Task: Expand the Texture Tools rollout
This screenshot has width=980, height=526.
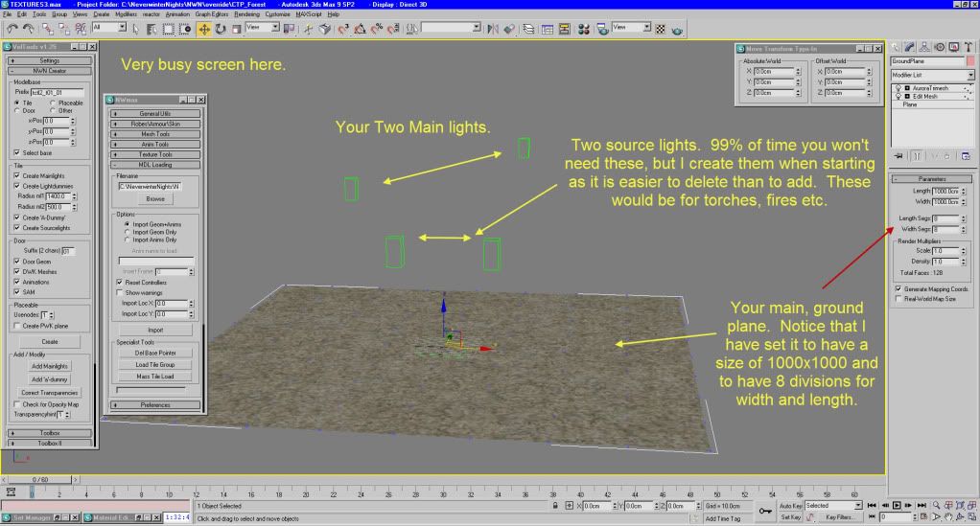Action: [155, 154]
